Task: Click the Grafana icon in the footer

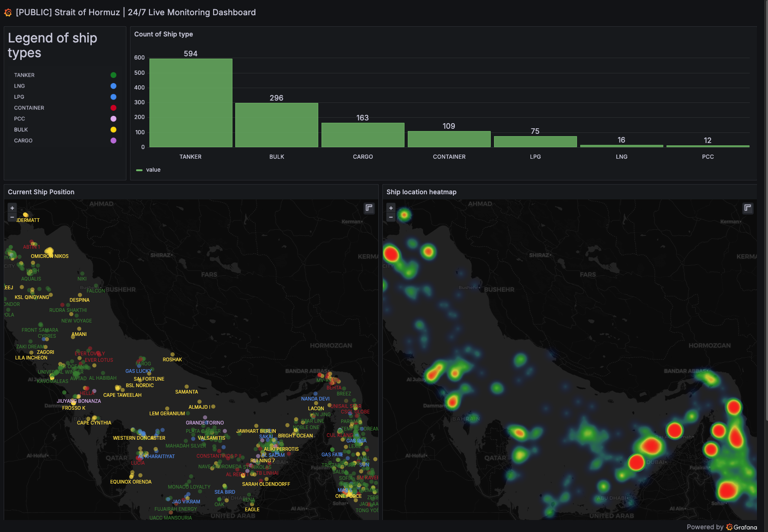Action: pyautogui.click(x=729, y=527)
